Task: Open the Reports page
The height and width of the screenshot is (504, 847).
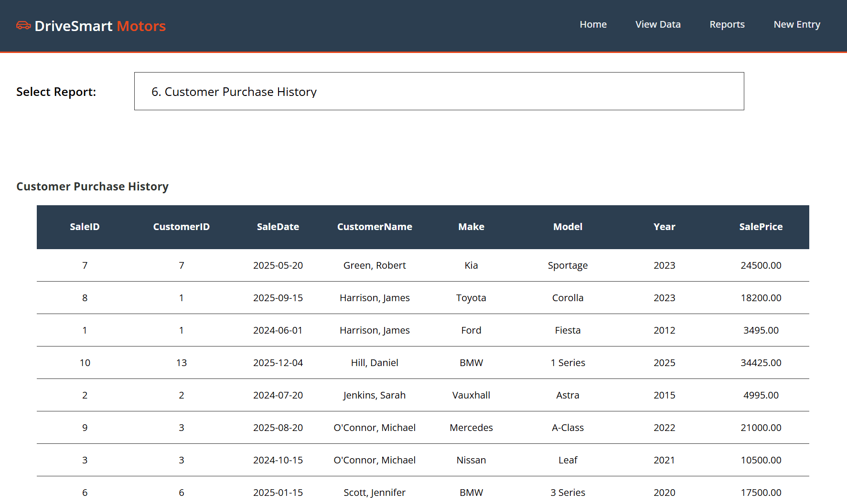Action: 727,24
